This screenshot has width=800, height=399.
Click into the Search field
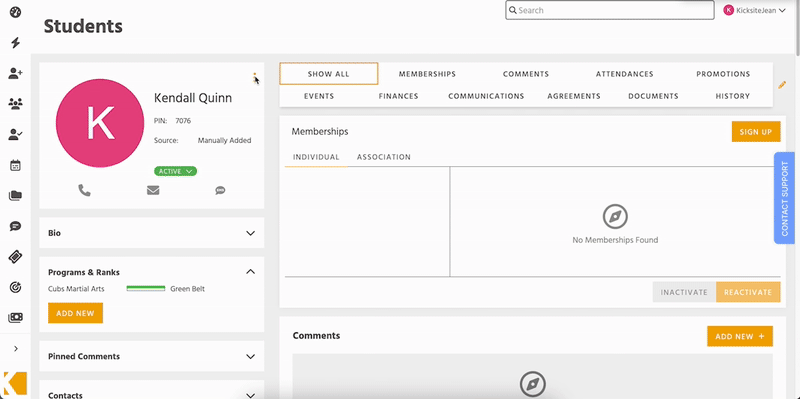coord(610,10)
